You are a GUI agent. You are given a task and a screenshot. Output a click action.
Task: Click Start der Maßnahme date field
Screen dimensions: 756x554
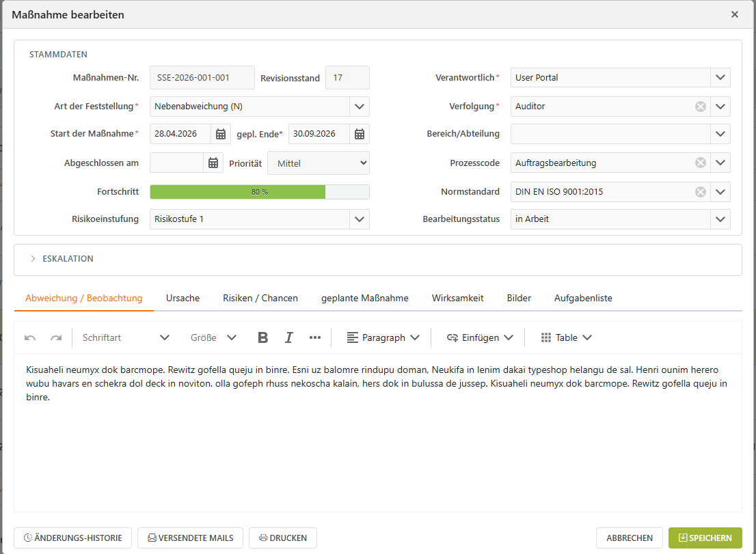coord(180,134)
